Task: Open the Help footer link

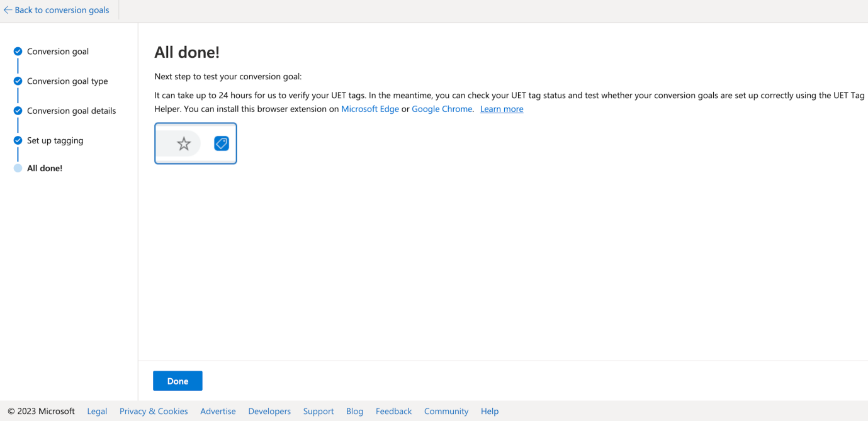Action: [x=490, y=411]
